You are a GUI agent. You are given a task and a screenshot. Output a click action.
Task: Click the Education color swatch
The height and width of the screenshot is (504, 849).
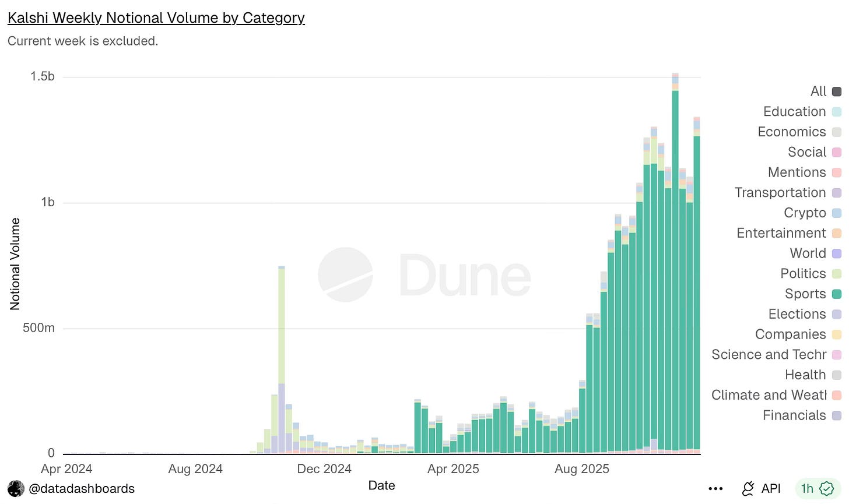click(837, 112)
